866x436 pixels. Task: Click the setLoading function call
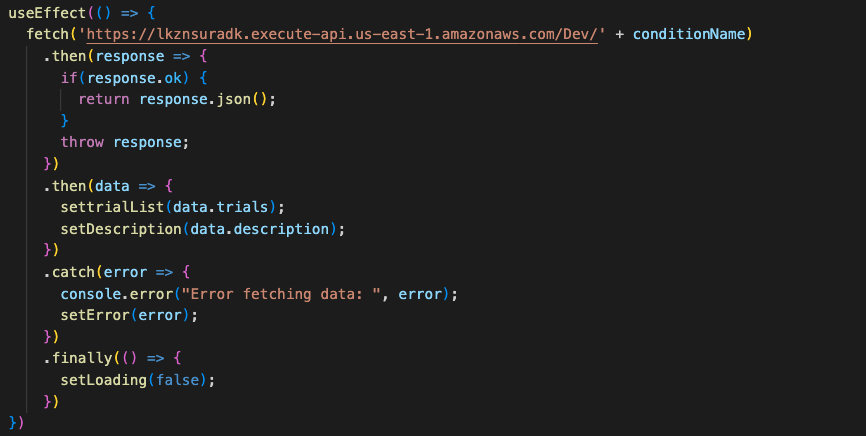pyautogui.click(x=104, y=380)
